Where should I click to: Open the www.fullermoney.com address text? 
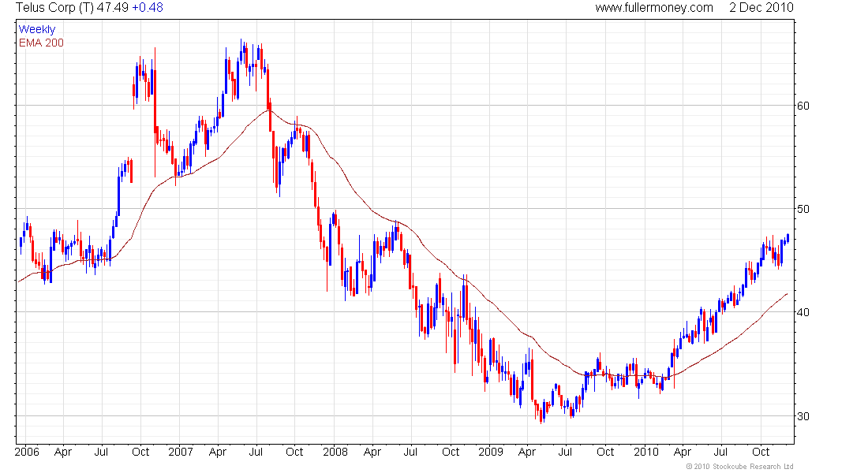654,8
